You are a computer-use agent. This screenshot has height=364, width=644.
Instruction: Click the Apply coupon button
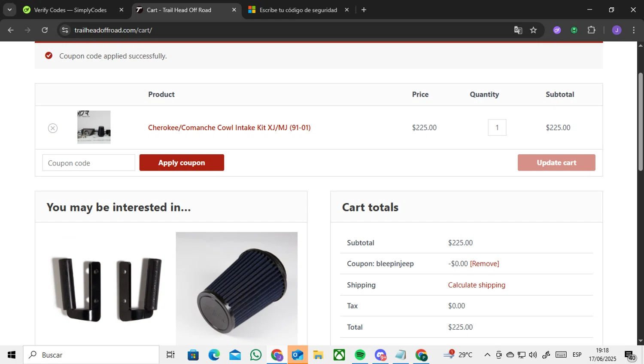(182, 162)
